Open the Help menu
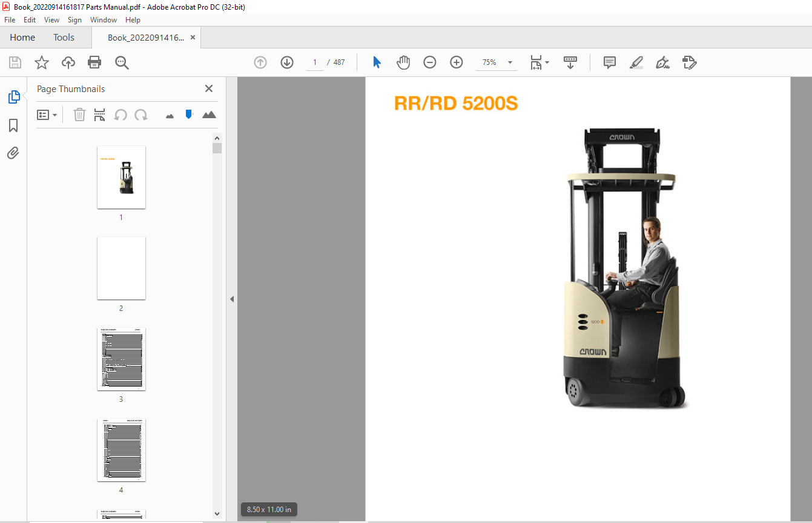This screenshot has height=523, width=812. tap(133, 20)
